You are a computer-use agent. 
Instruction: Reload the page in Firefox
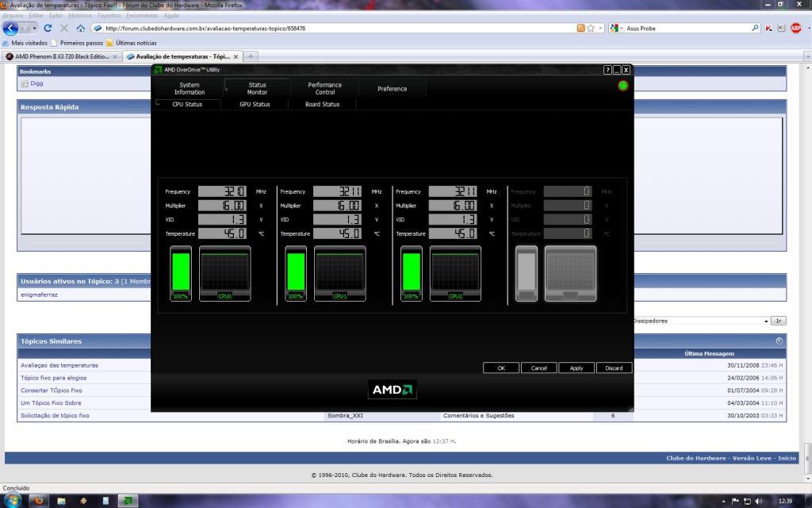coord(48,28)
